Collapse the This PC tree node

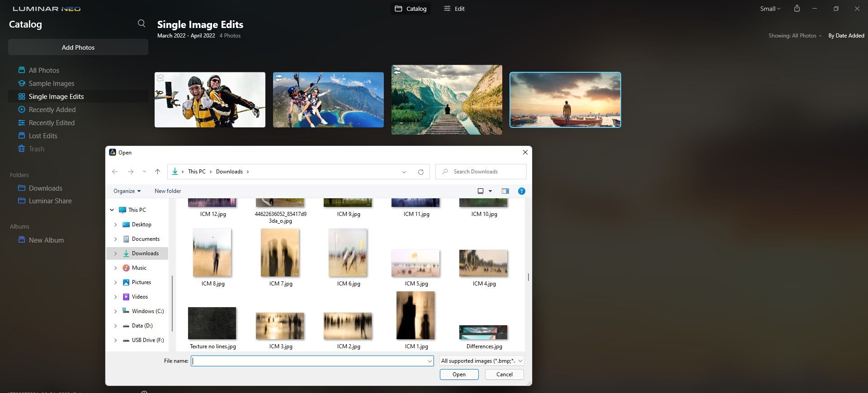[x=112, y=210]
